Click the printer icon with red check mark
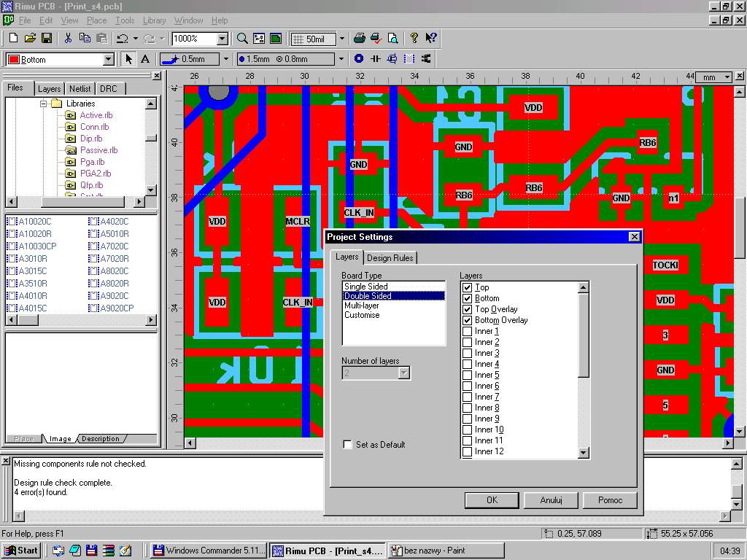 click(x=376, y=39)
